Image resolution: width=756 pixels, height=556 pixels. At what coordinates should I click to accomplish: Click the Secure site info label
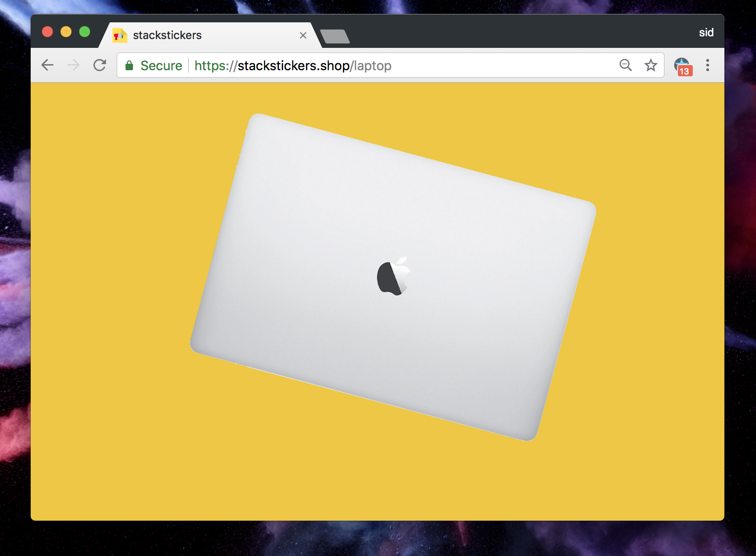tap(161, 66)
